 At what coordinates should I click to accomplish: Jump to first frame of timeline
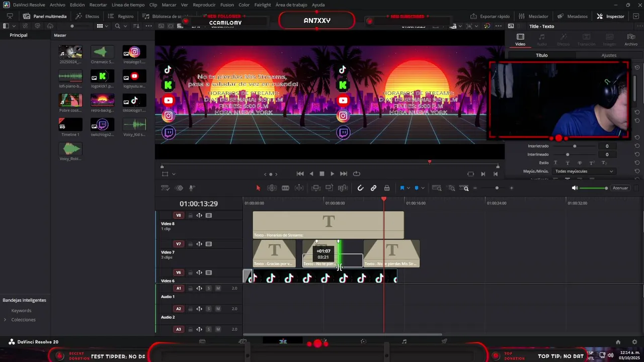tap(300, 174)
